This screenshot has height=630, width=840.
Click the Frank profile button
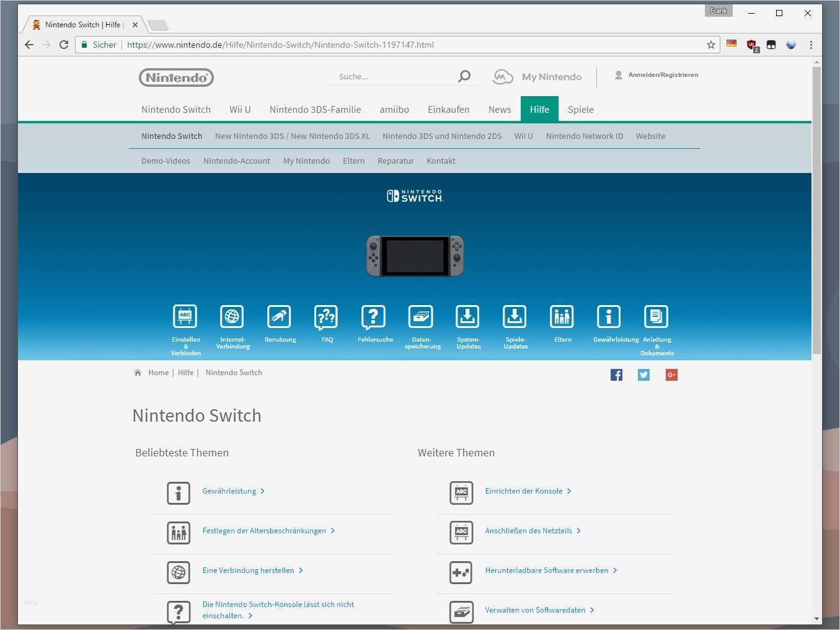point(718,11)
